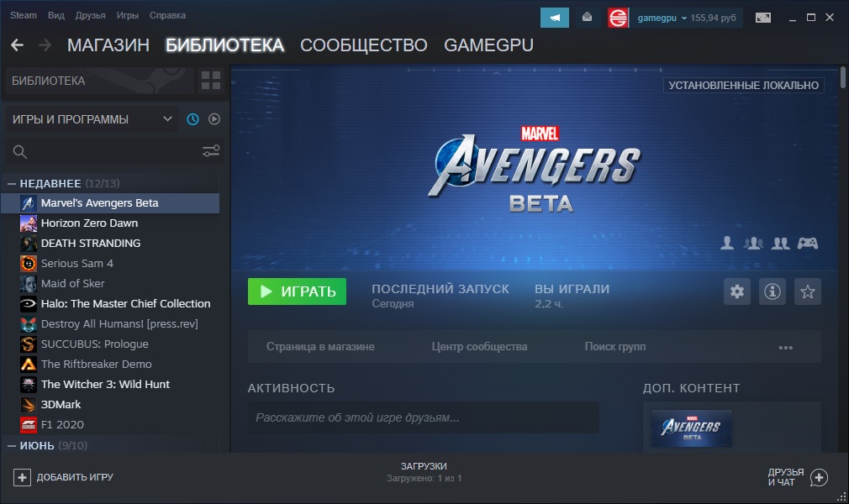849x504 pixels.
Task: Click the green ИГРАТЬ button
Action: click(x=297, y=291)
